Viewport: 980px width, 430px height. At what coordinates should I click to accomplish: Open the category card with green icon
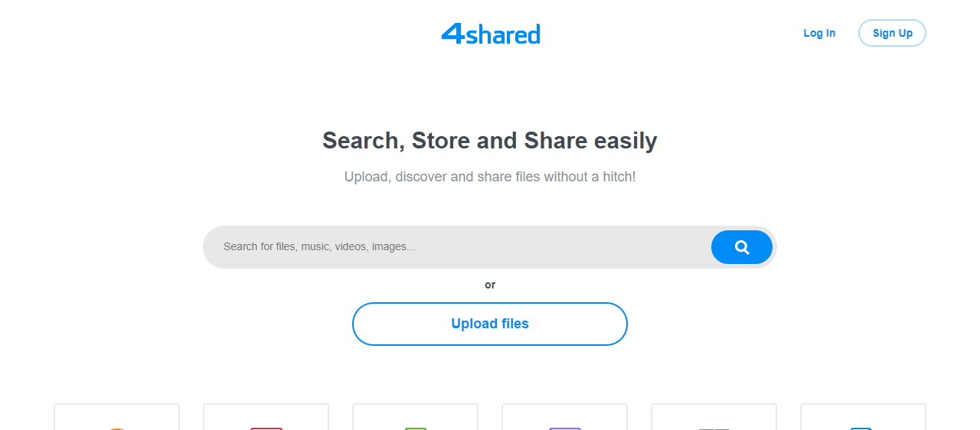pyautogui.click(x=415, y=417)
